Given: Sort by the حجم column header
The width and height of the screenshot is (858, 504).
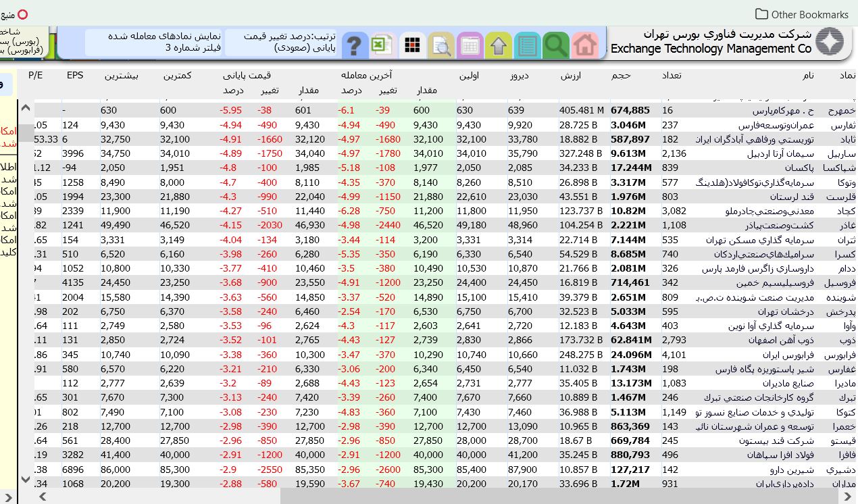Looking at the screenshot, I should pyautogui.click(x=620, y=76).
